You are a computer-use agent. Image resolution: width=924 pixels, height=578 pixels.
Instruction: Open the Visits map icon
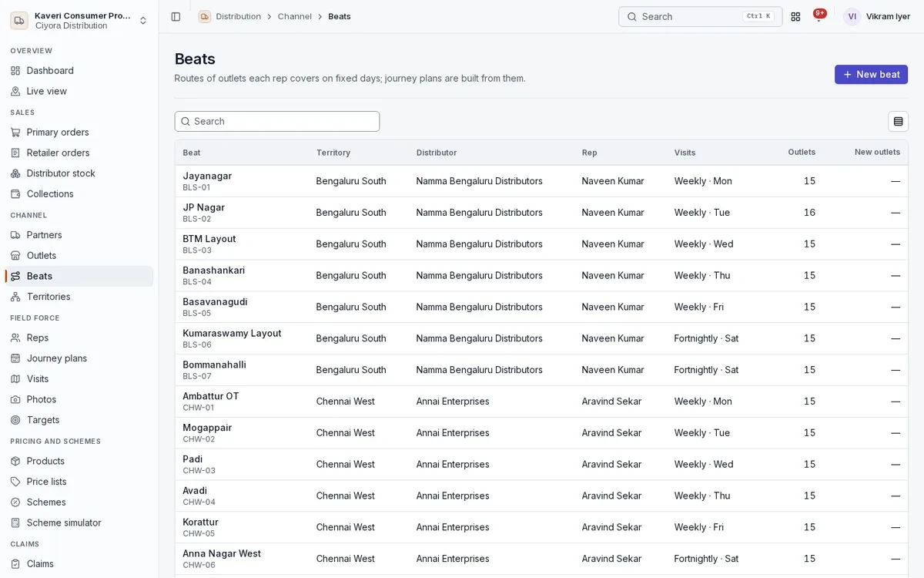tap(15, 379)
